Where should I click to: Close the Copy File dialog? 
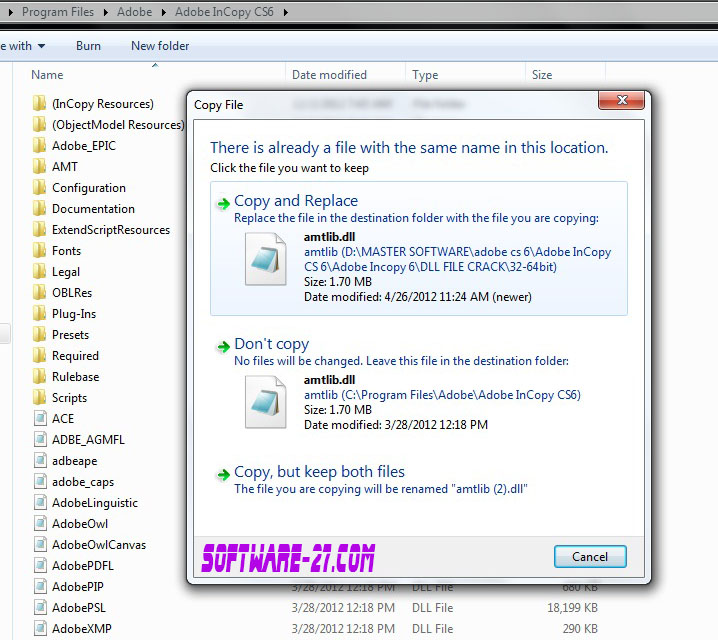(x=621, y=100)
